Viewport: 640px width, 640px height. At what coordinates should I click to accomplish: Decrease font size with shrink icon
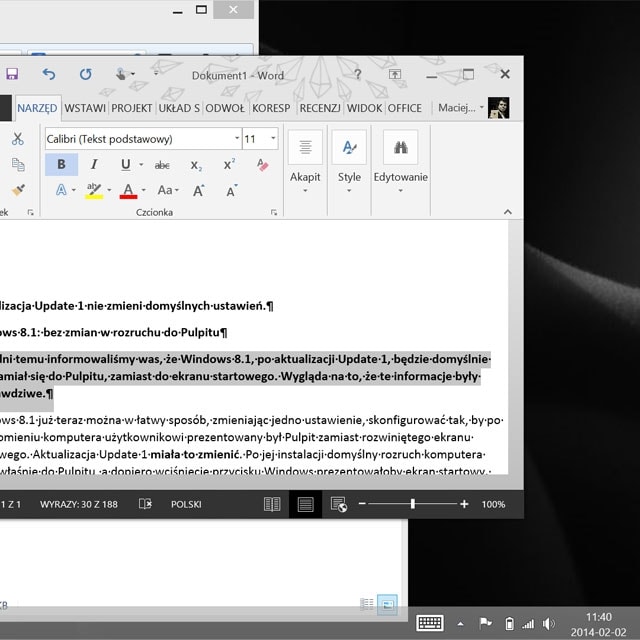click(231, 190)
